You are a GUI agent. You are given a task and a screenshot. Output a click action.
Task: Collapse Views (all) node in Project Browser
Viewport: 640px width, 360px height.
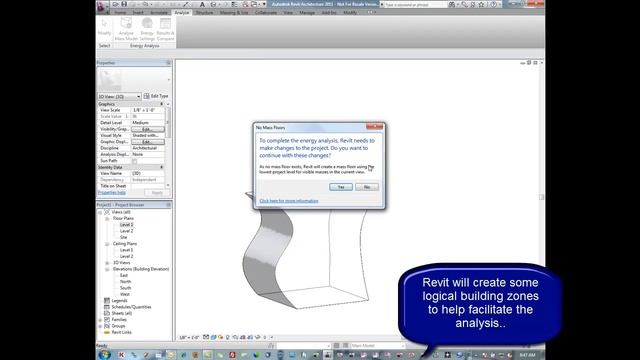coord(100,212)
